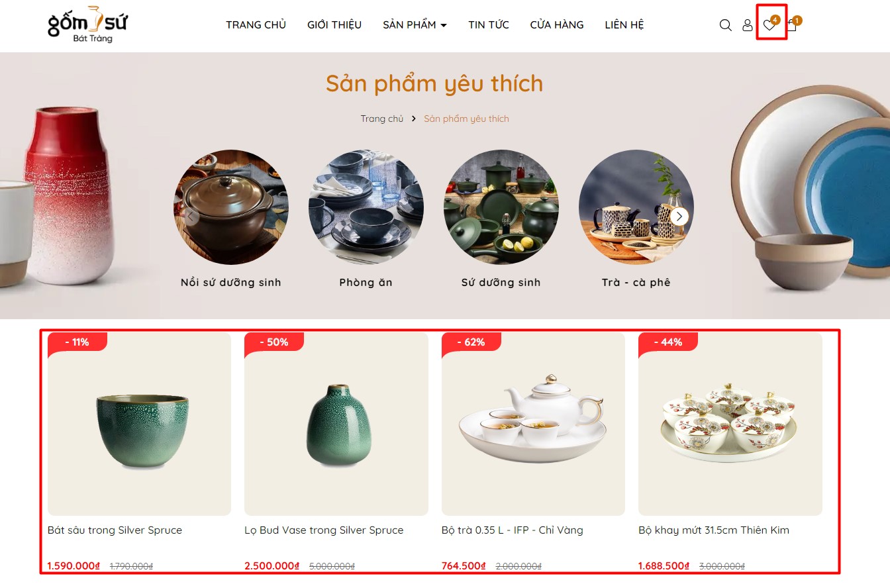Click the Gốm Sứ Bát Tràng logo
The height and width of the screenshot is (588, 890).
coord(87,24)
